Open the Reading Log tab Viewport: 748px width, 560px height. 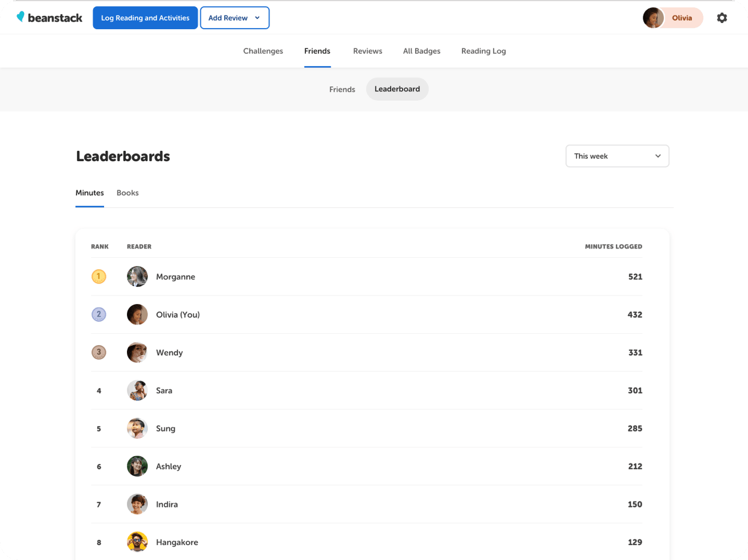click(x=483, y=51)
